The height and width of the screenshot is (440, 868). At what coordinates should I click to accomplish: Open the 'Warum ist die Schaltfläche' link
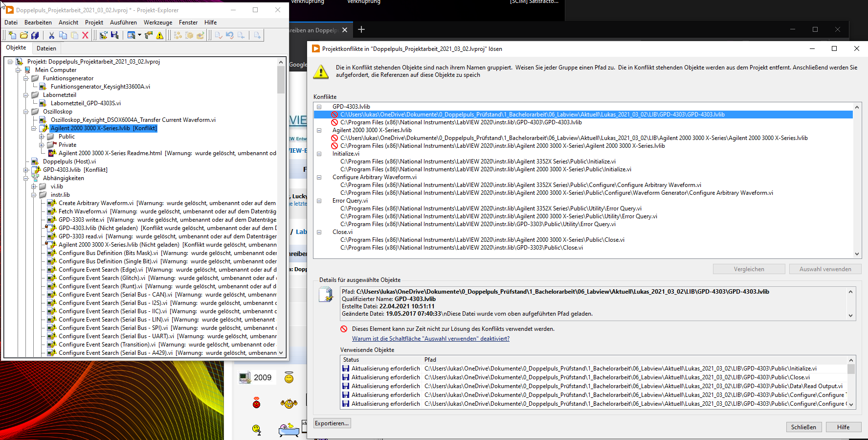(430, 339)
